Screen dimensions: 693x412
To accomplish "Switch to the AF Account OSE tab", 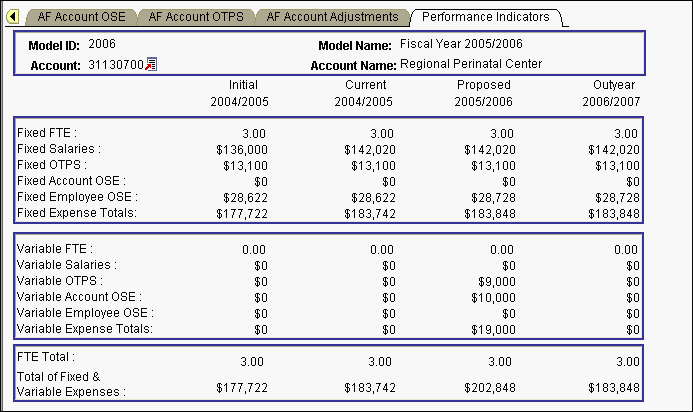I will click(82, 17).
